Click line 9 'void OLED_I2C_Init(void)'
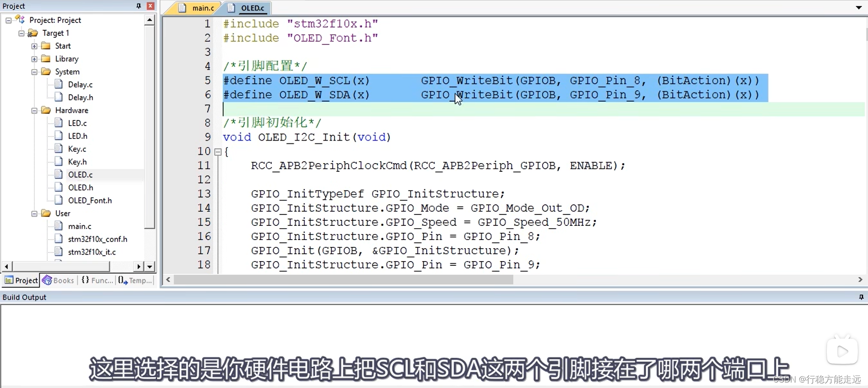This screenshot has width=868, height=388. coord(307,137)
